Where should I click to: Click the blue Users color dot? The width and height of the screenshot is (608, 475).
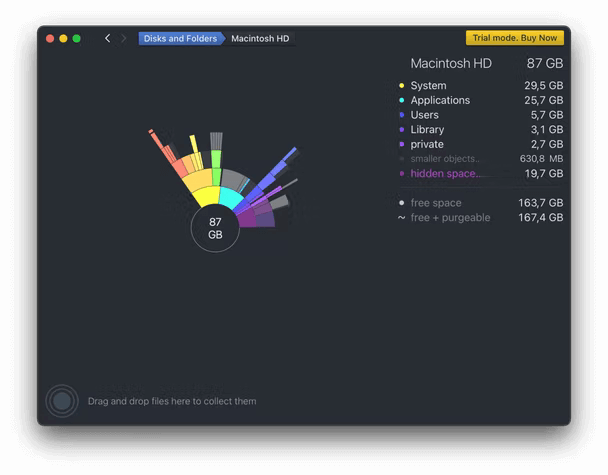(402, 115)
